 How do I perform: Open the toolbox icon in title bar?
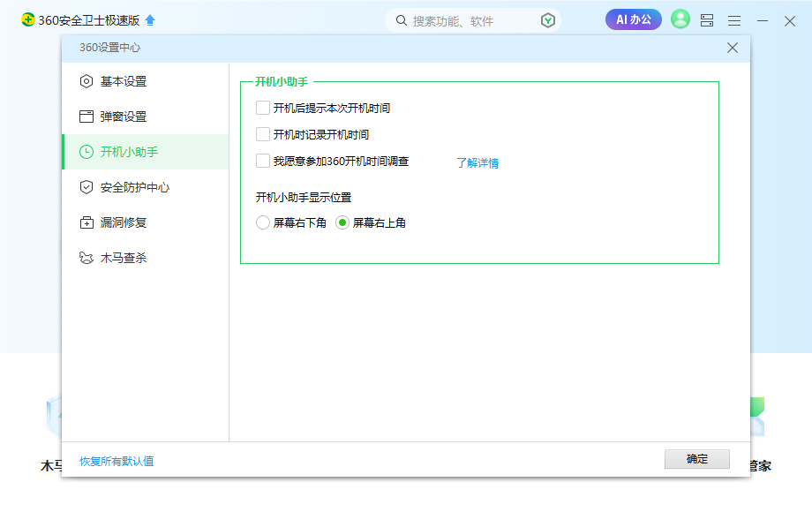point(707,20)
